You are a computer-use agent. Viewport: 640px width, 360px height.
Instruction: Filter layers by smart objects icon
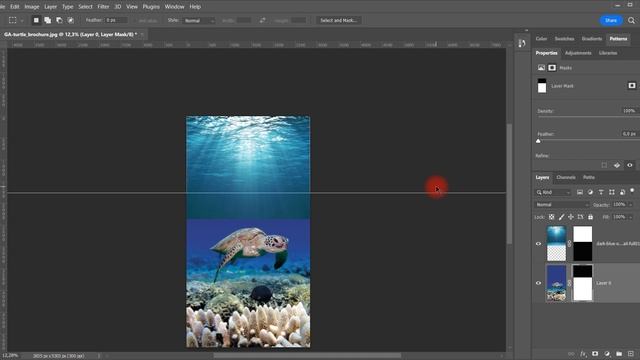pos(622,192)
